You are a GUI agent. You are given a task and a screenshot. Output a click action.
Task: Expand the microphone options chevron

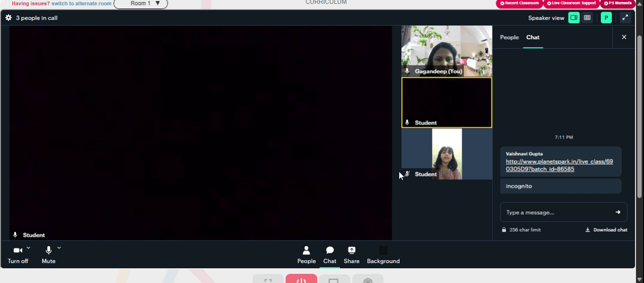point(59,248)
